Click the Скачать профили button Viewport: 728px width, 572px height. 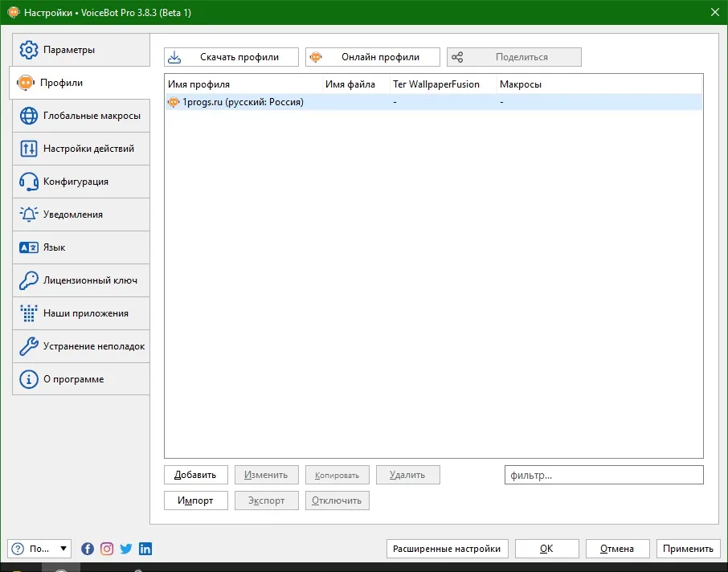click(x=231, y=57)
